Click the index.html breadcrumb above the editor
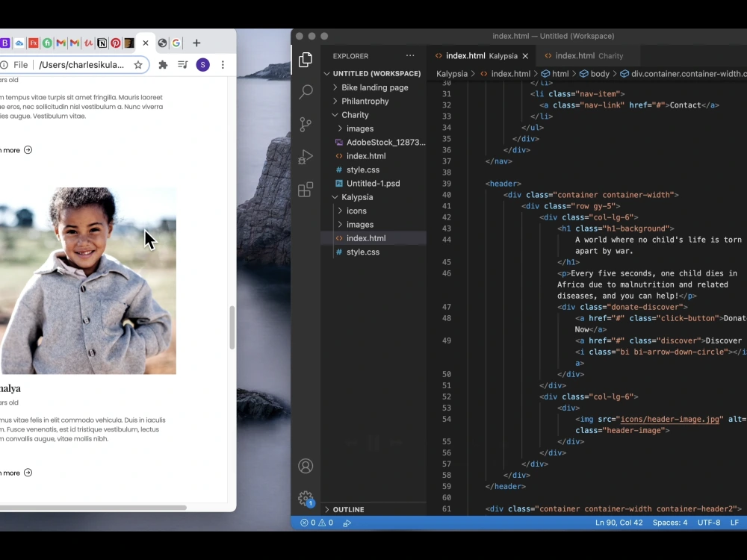Viewport: 747px width, 560px height. coord(510,74)
